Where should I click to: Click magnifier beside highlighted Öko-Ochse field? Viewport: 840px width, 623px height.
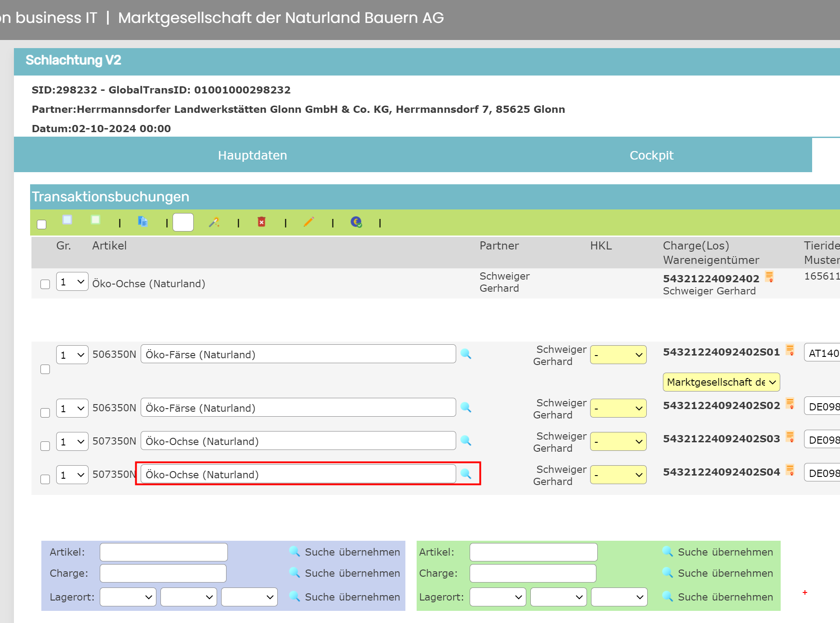point(466,474)
